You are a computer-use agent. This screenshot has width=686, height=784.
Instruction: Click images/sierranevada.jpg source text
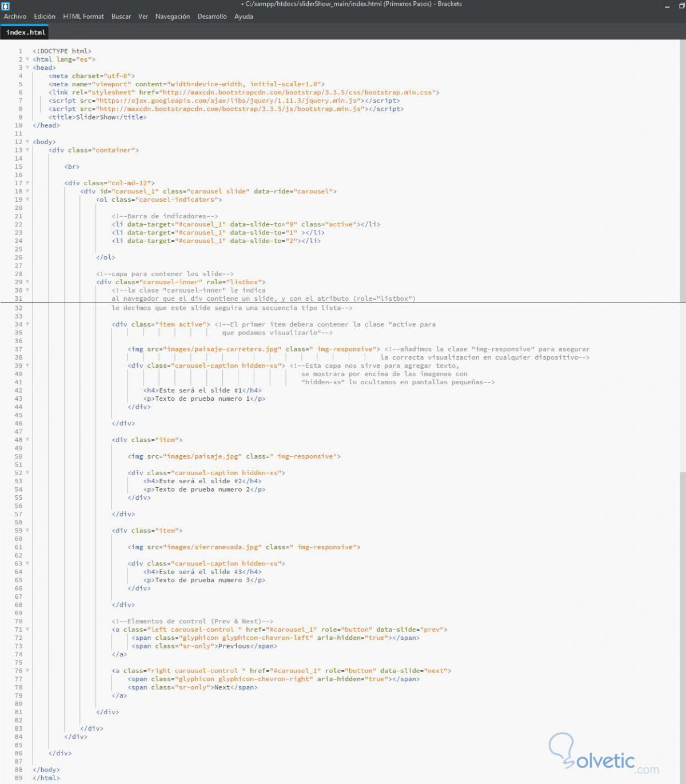[x=212, y=547]
